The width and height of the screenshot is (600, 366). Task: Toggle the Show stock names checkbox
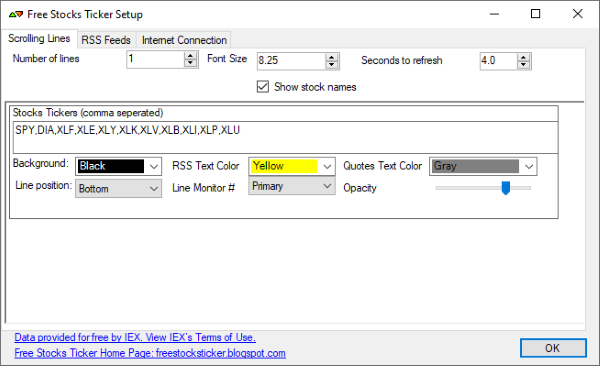coord(262,87)
